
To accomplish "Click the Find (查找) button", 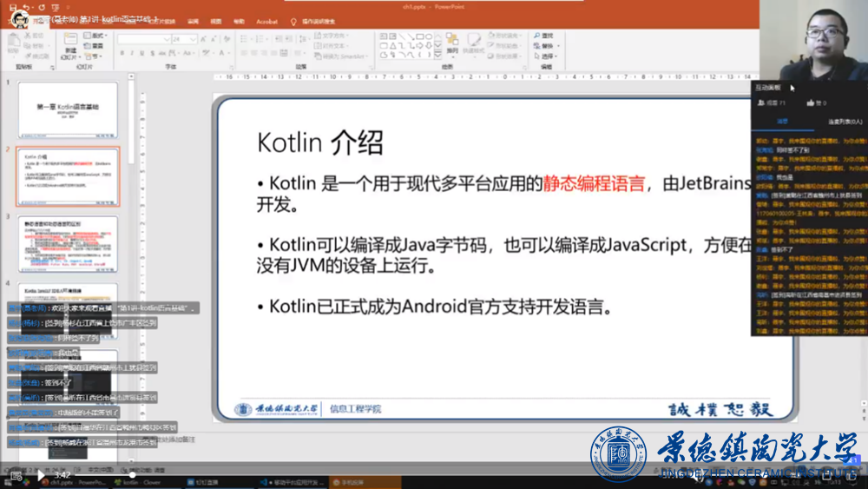I will 543,36.
